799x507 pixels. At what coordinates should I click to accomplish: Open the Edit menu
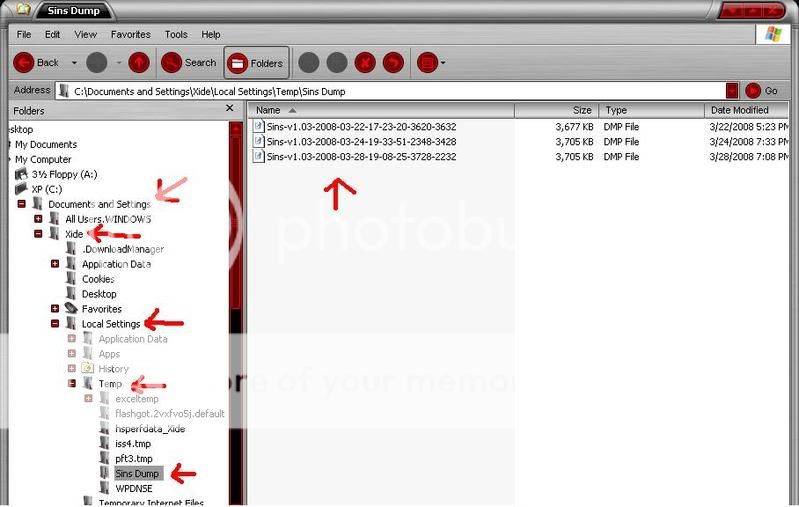52,35
